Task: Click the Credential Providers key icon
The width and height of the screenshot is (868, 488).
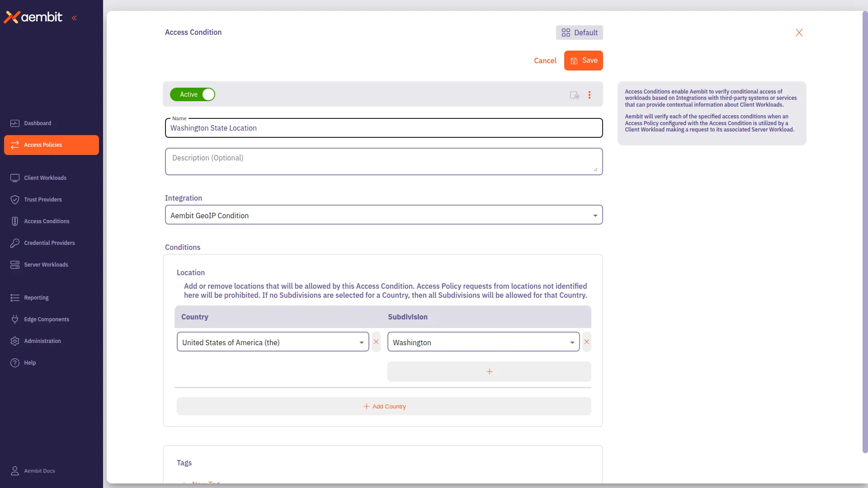Action: point(15,243)
